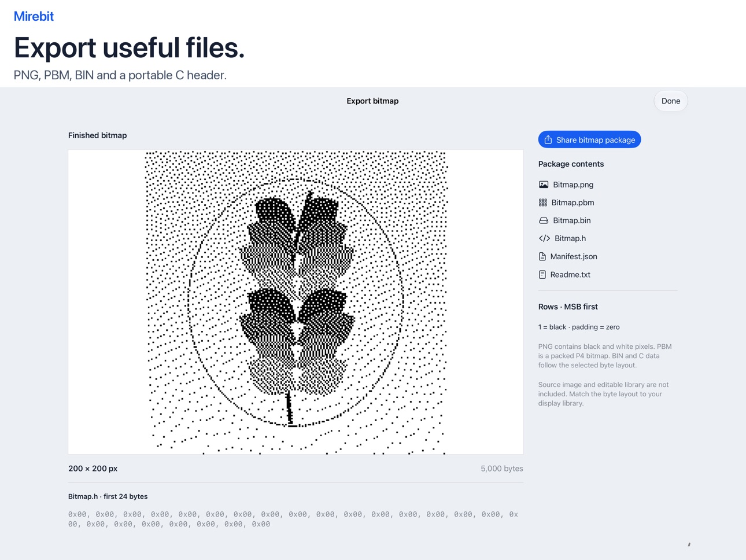This screenshot has width=746, height=560.
Task: Click the Readme.txt text file icon
Action: (x=542, y=274)
